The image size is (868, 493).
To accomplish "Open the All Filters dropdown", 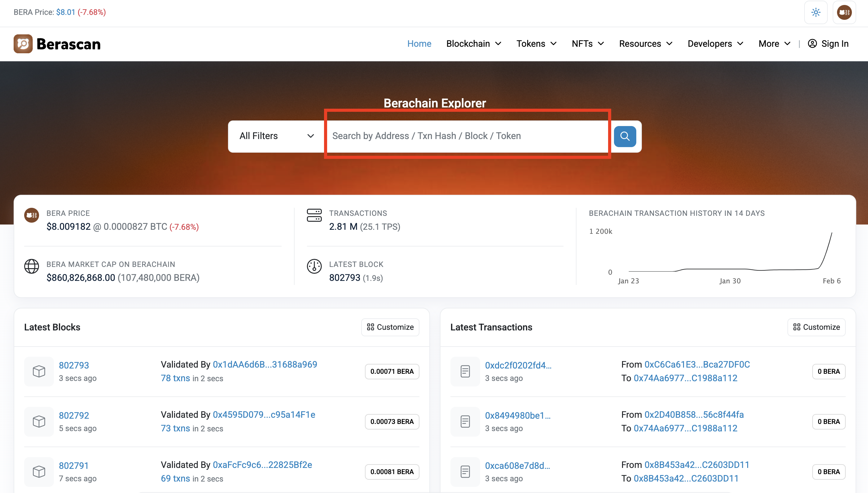I will [x=276, y=136].
